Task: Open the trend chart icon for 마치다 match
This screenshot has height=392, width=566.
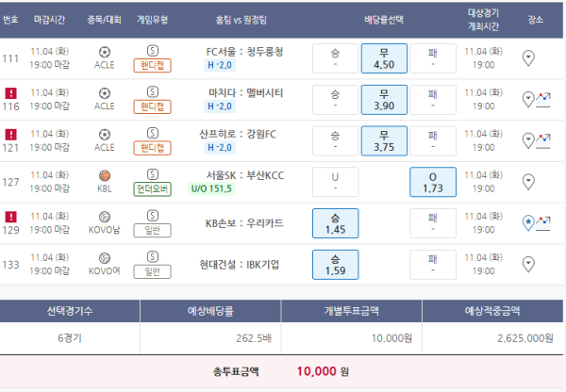Action: click(543, 99)
